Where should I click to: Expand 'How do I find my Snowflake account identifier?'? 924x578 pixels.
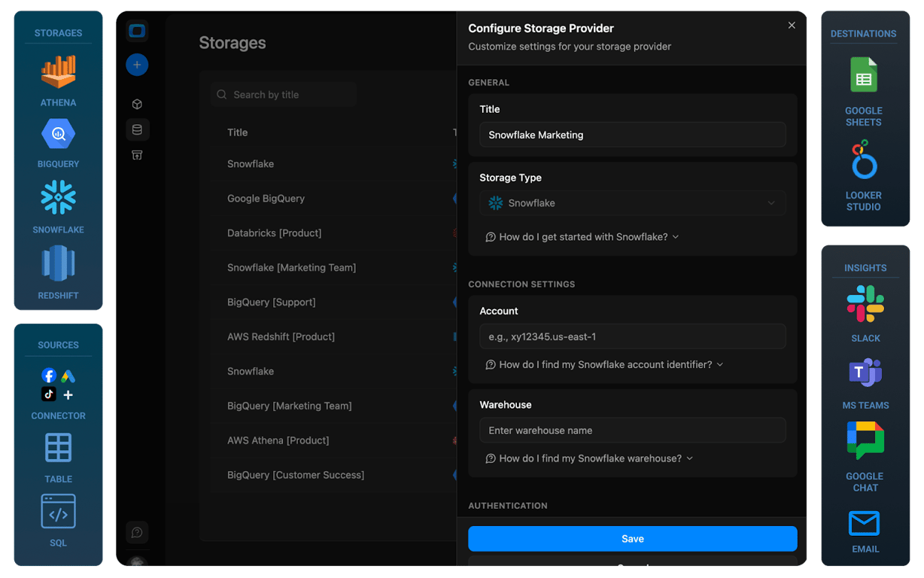pos(605,364)
